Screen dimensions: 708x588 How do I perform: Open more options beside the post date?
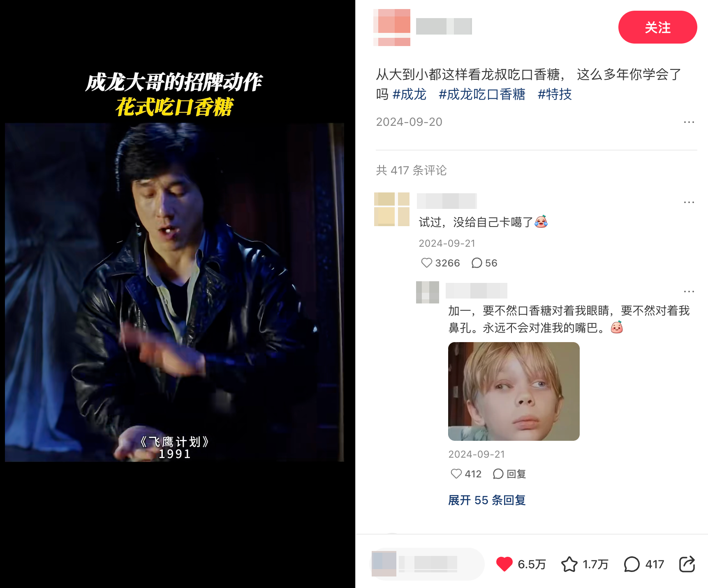coord(689,122)
